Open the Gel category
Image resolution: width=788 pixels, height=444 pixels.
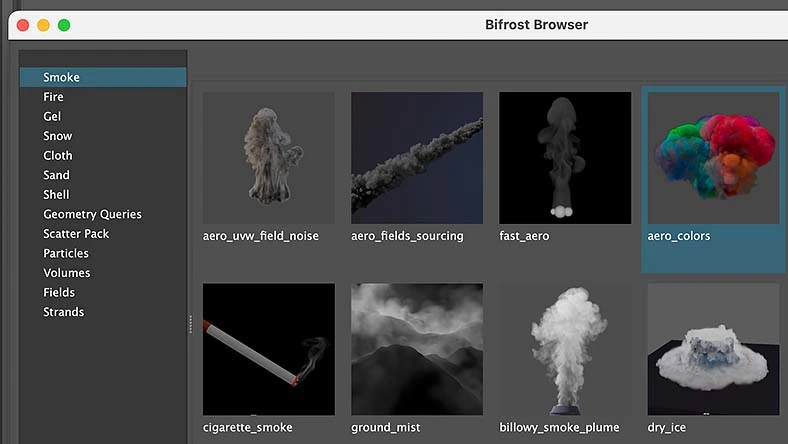pos(103,116)
